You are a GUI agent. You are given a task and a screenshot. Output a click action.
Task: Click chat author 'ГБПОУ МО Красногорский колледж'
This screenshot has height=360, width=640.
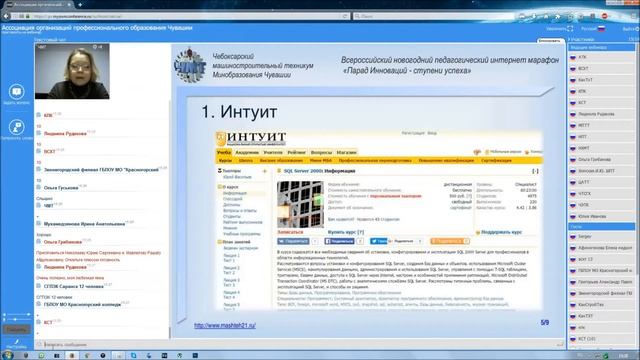(82, 304)
